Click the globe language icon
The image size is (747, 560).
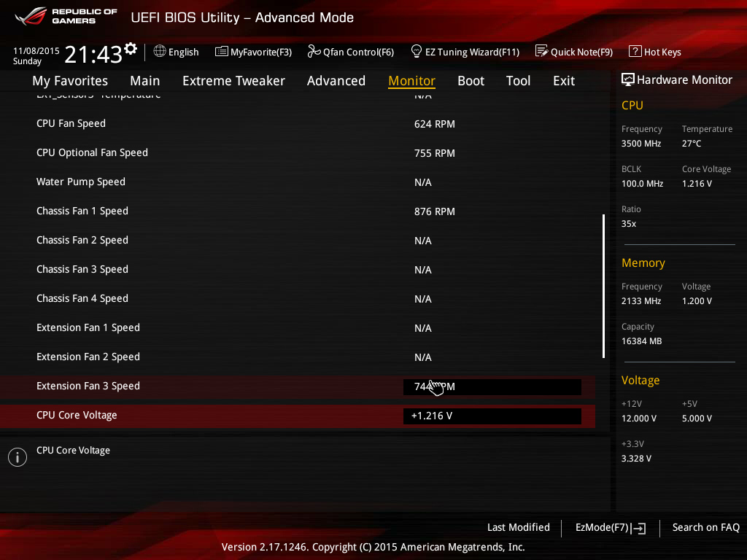160,52
